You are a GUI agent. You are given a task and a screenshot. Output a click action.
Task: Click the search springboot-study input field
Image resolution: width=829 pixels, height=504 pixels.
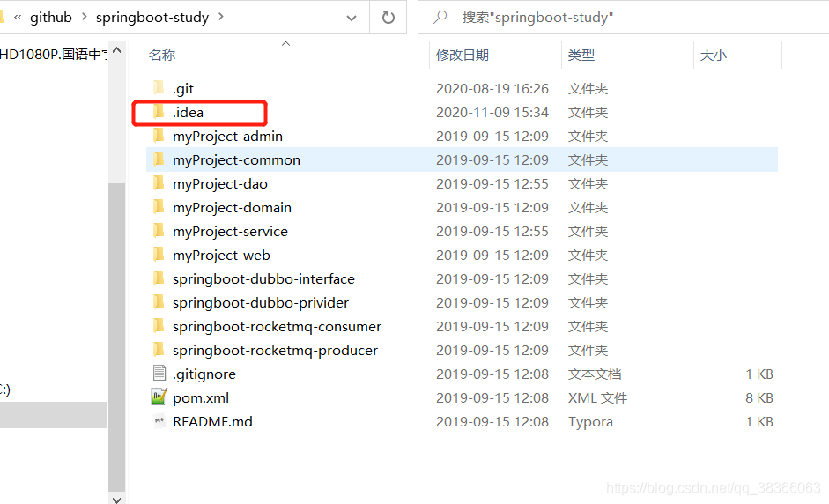click(x=624, y=18)
